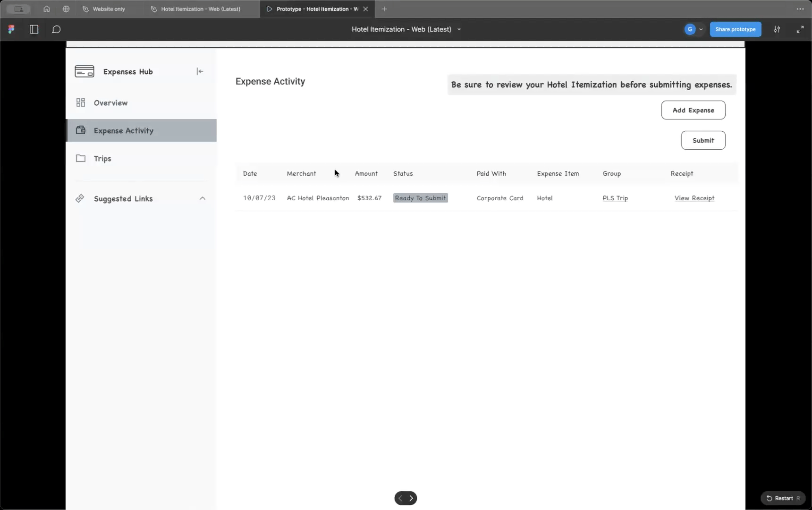Screen dimensions: 812x510
Task: Click the Restart prototype button
Action: click(x=783, y=498)
